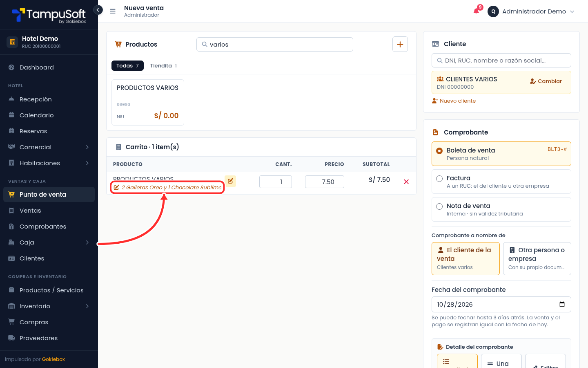The height and width of the screenshot is (368, 588).
Task: Open the Administrador Demo user dropdown
Action: point(531,11)
